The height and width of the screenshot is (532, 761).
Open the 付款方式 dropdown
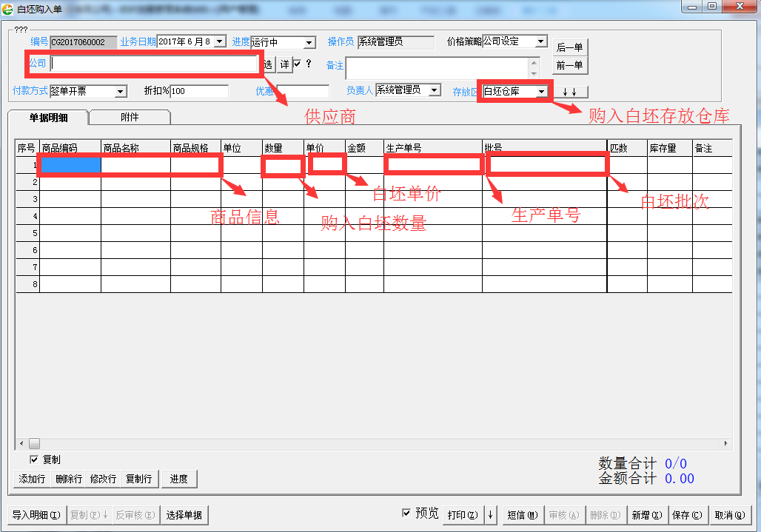[121, 91]
